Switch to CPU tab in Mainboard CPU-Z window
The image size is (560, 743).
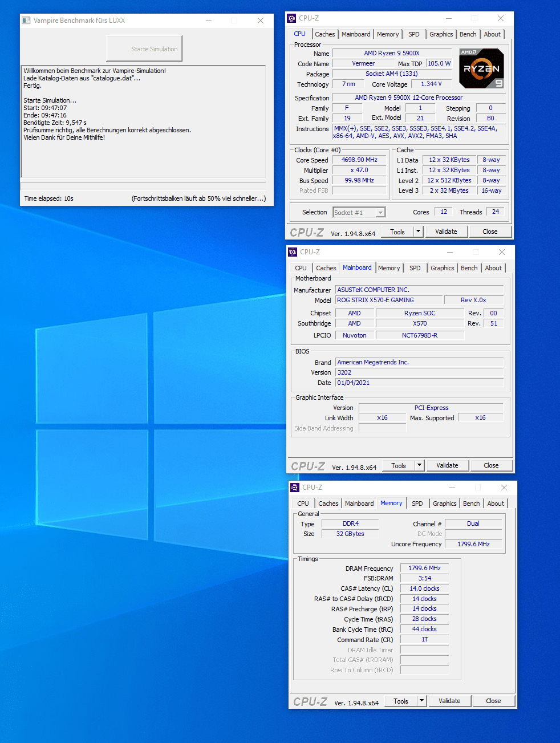(x=301, y=268)
